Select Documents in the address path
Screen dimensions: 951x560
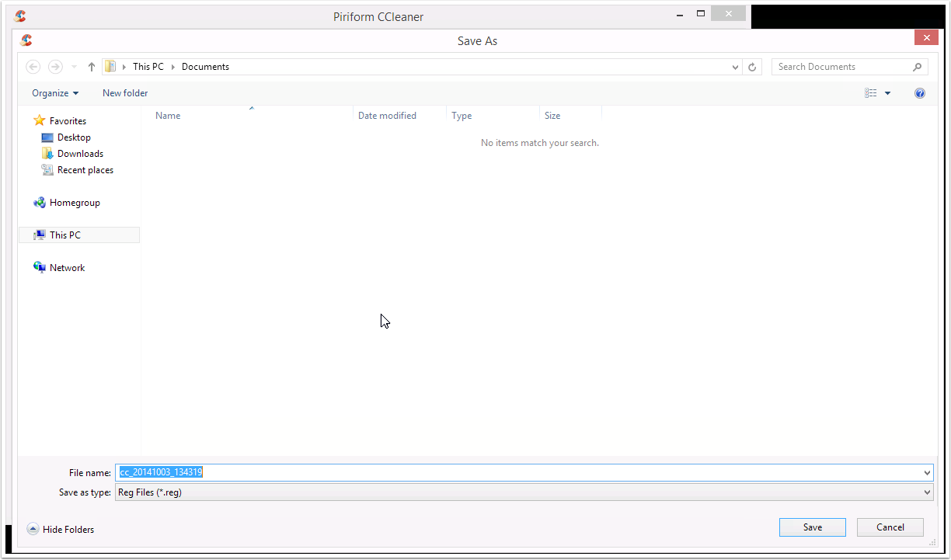(205, 67)
